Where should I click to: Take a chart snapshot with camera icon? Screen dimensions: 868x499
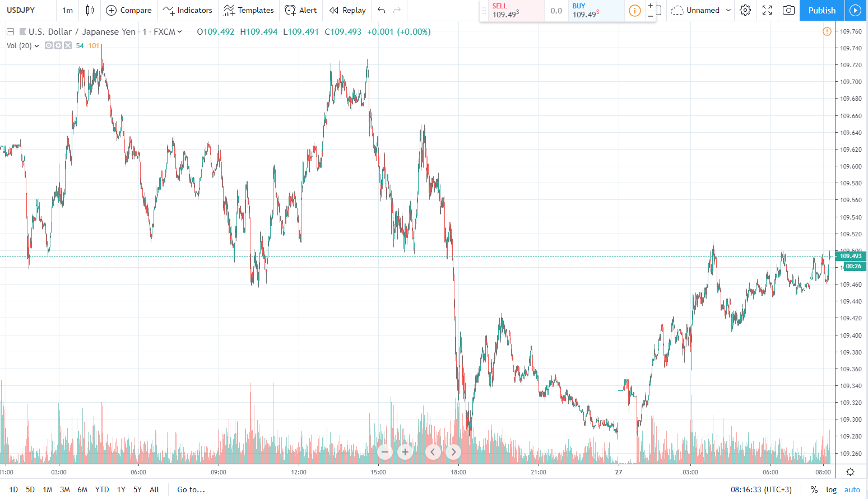(788, 10)
